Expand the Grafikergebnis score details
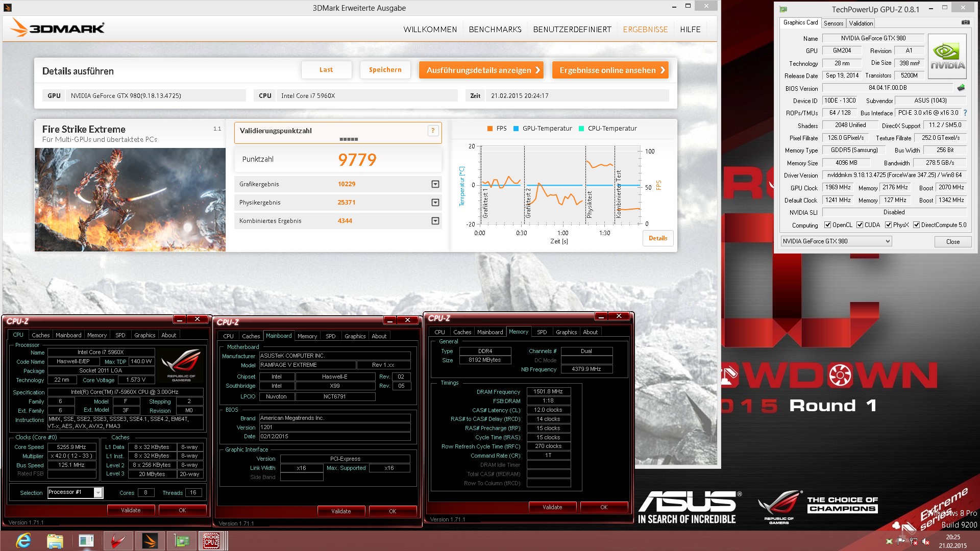The image size is (980, 551). 435,184
